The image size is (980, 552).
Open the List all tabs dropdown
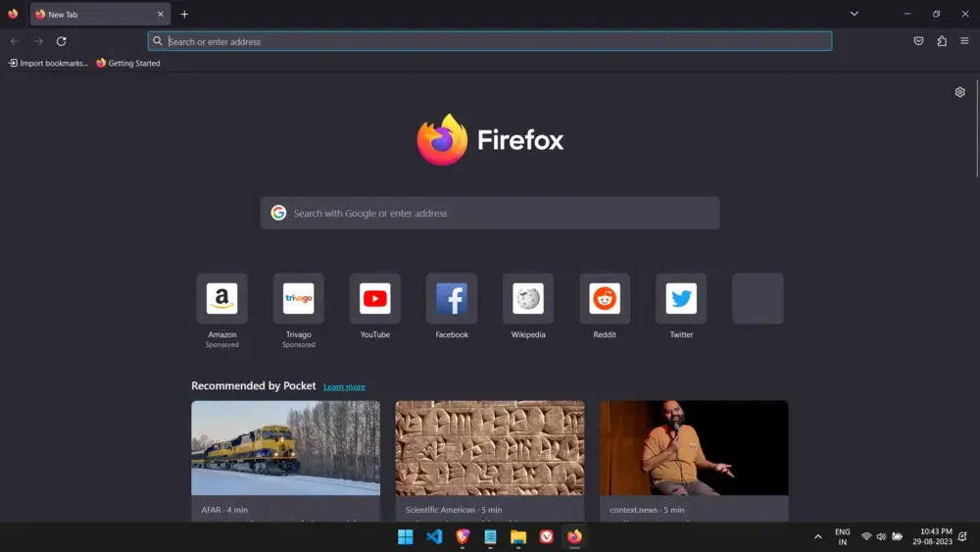pos(854,14)
